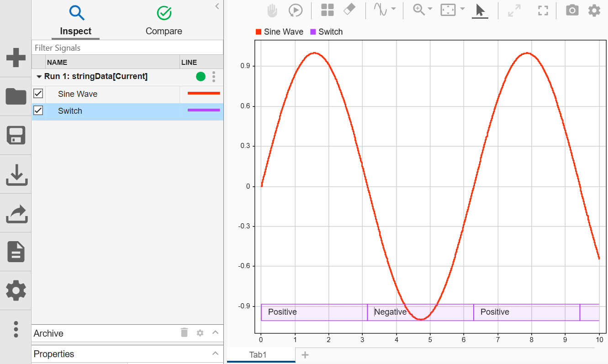Image resolution: width=608 pixels, height=364 pixels.
Task: Add a new tab with plus button
Action: pyautogui.click(x=305, y=355)
